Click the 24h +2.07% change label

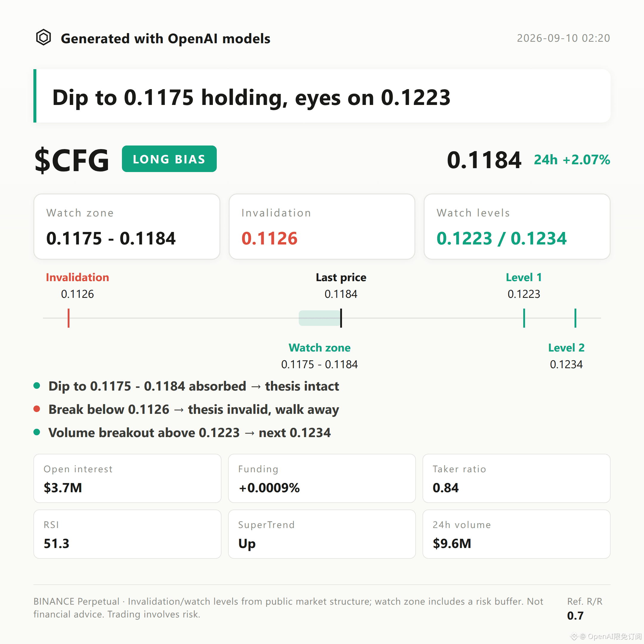click(x=572, y=160)
